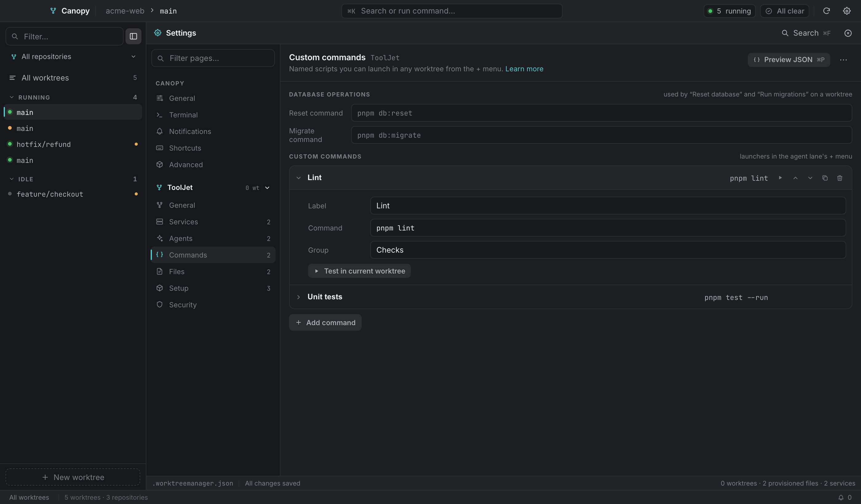The image size is (861, 504).
Task: Move the Lint command up
Action: (x=795, y=178)
